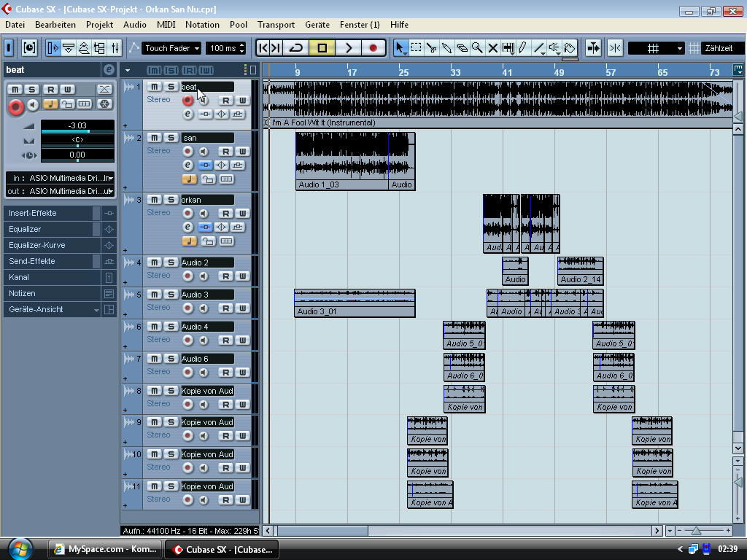Image resolution: width=747 pixels, height=560 pixels.
Task: Open the Transport menu
Action: tap(276, 25)
